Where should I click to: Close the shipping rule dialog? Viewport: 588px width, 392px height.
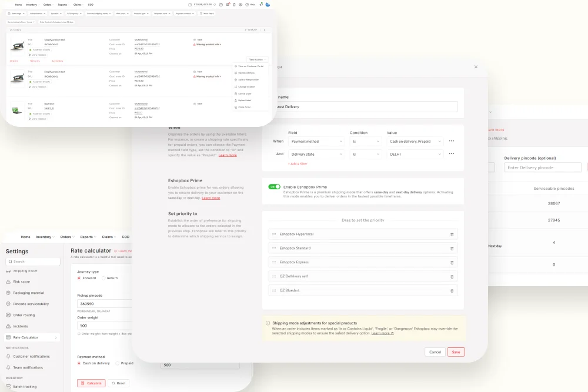coord(476,67)
